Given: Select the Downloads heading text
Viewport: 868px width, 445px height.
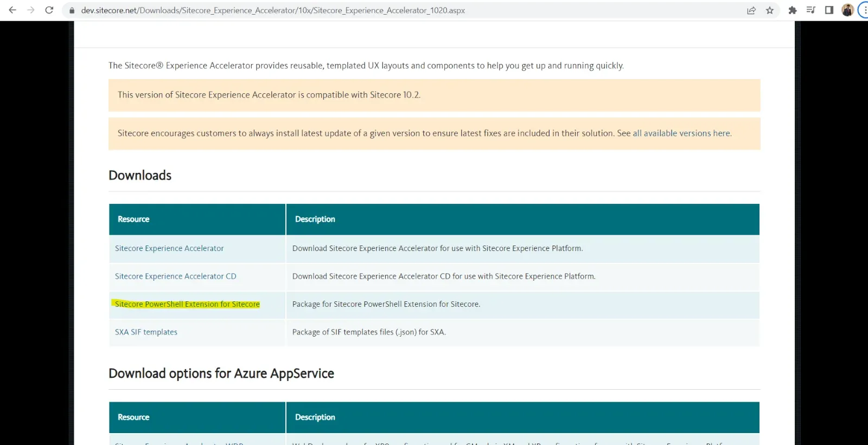Looking at the screenshot, I should [x=140, y=176].
